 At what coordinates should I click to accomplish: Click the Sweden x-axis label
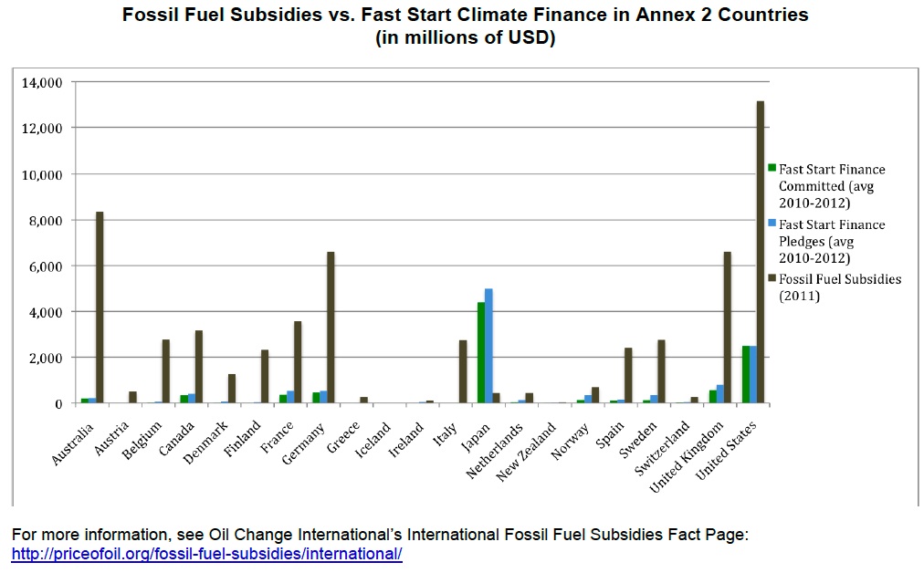pyautogui.click(x=637, y=440)
